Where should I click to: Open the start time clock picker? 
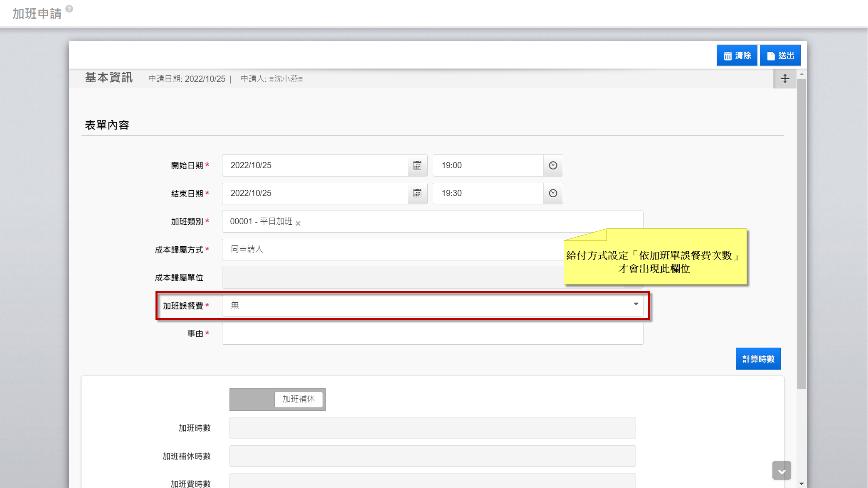tap(553, 166)
